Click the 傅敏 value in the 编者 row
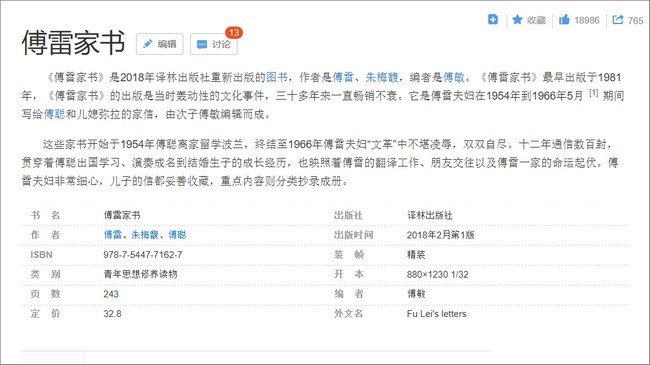This screenshot has height=365, width=650. pos(416,294)
